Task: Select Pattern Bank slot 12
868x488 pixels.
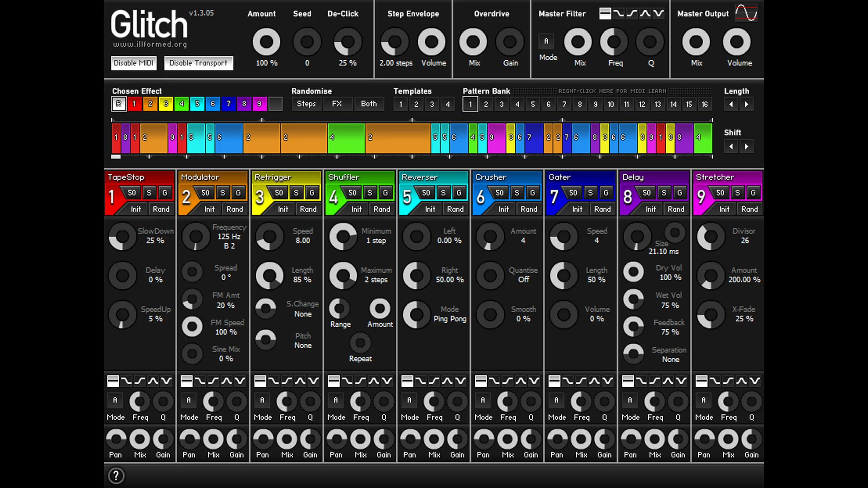Action: (642, 104)
